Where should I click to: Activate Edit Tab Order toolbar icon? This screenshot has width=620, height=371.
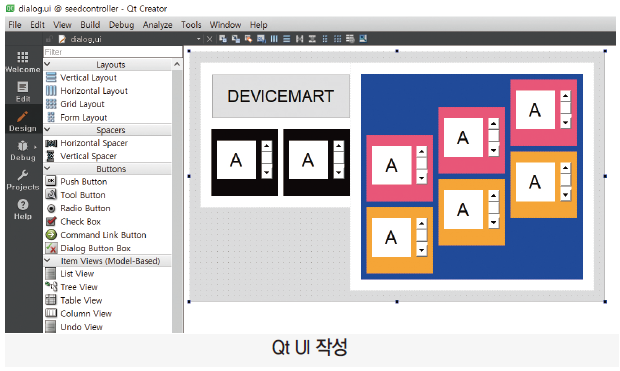261,38
